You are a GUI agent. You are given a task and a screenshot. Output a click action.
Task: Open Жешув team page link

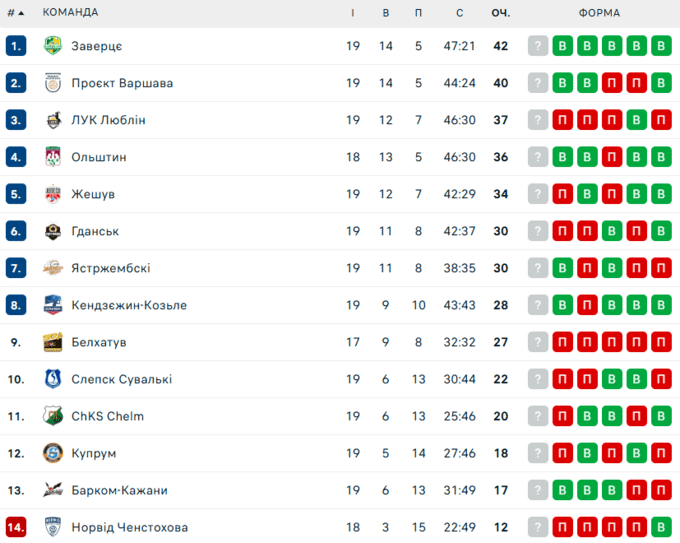point(93,194)
